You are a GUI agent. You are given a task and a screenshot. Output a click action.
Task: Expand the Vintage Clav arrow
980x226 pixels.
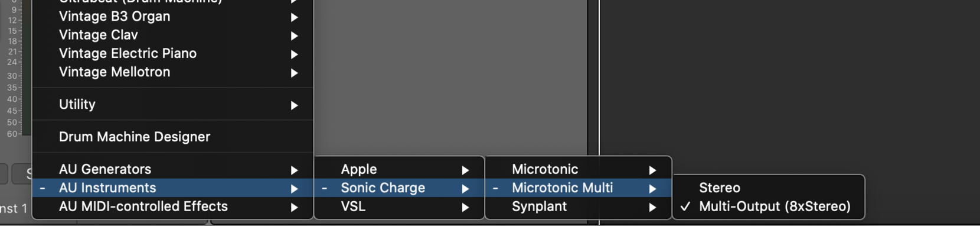click(x=294, y=35)
